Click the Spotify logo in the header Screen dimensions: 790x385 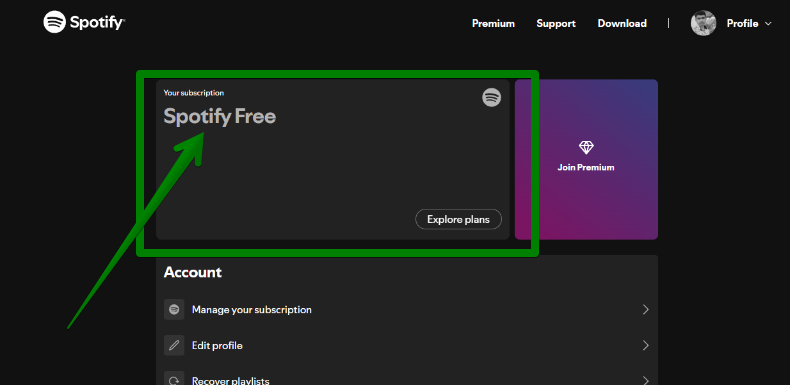[84, 22]
